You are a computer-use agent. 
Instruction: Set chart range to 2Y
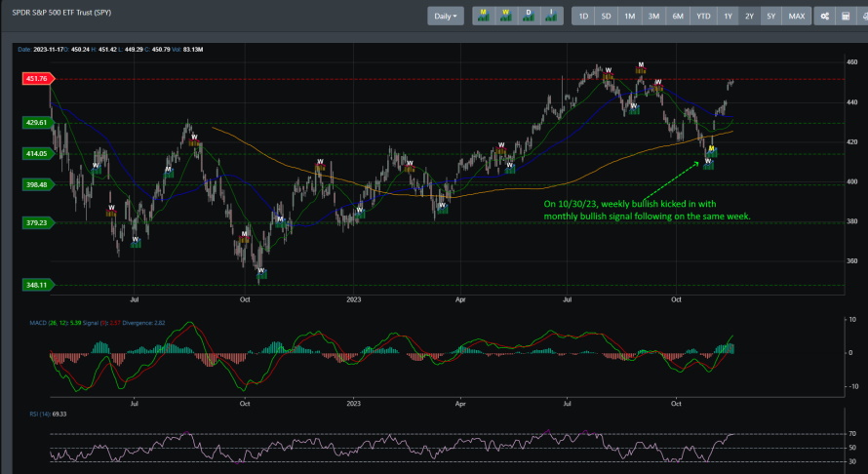[750, 16]
